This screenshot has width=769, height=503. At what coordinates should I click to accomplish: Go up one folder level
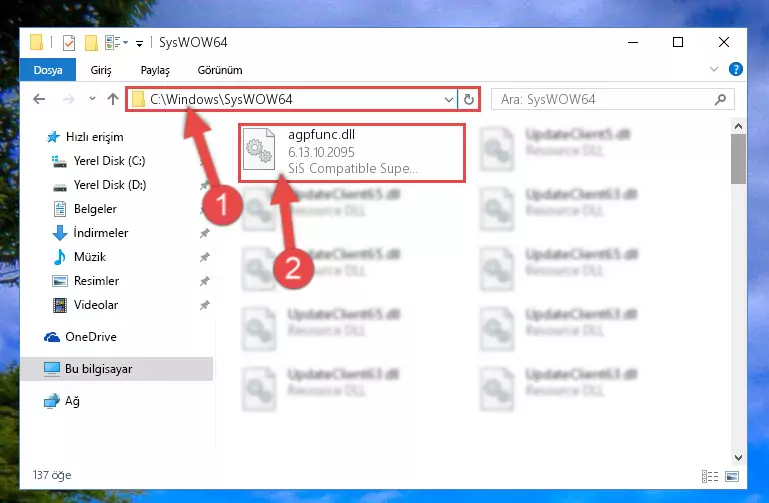(113, 99)
